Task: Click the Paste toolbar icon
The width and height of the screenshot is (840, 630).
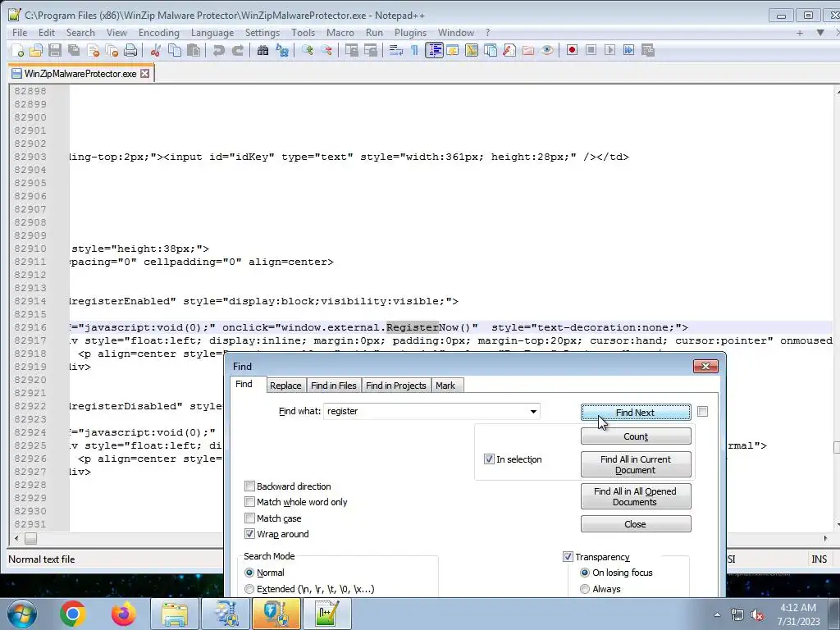Action: (194, 50)
